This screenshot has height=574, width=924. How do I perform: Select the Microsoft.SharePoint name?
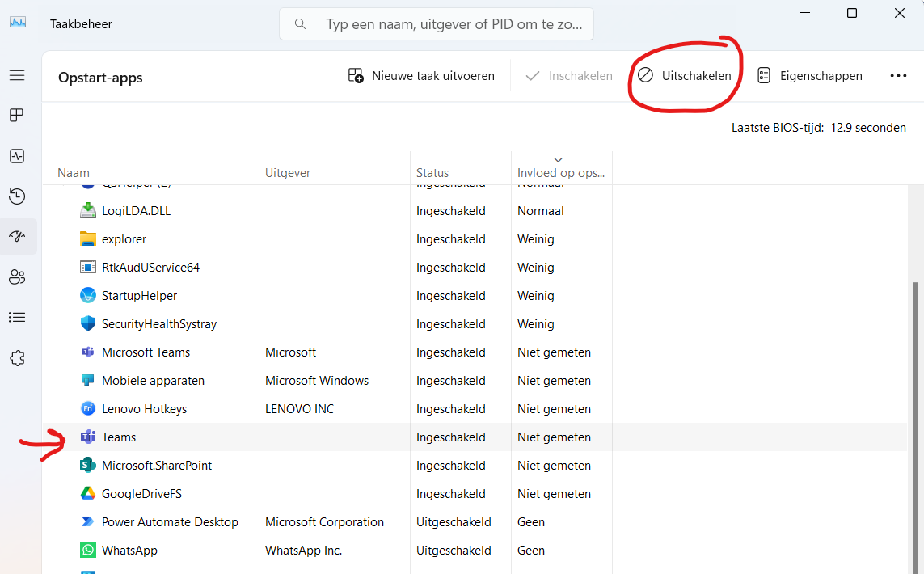[157, 466]
